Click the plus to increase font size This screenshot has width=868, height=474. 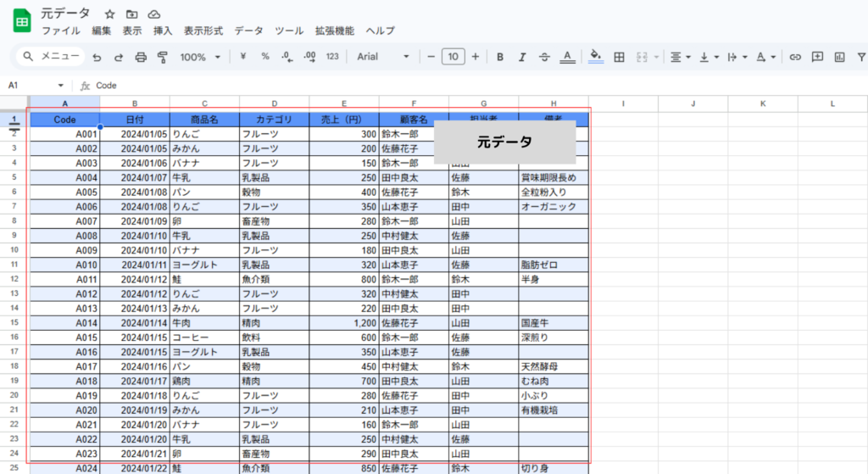[x=475, y=57]
